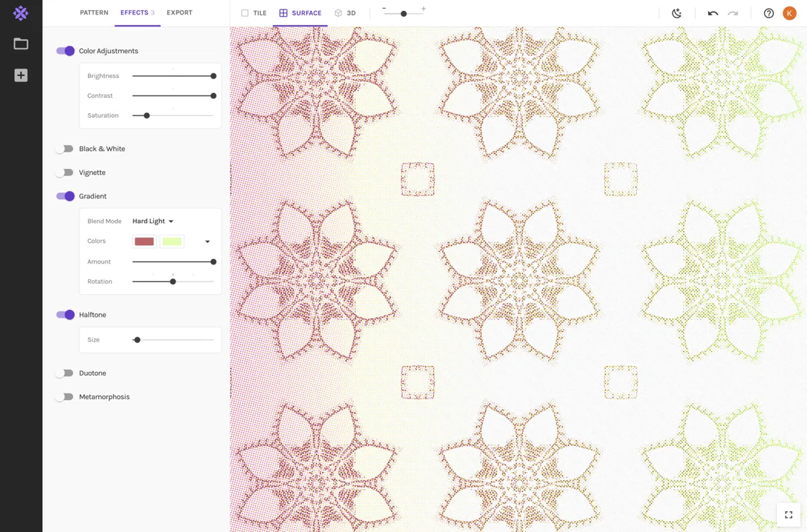Image resolution: width=807 pixels, height=532 pixels.
Task: Expand gradient Colors dropdown arrow
Action: click(207, 241)
